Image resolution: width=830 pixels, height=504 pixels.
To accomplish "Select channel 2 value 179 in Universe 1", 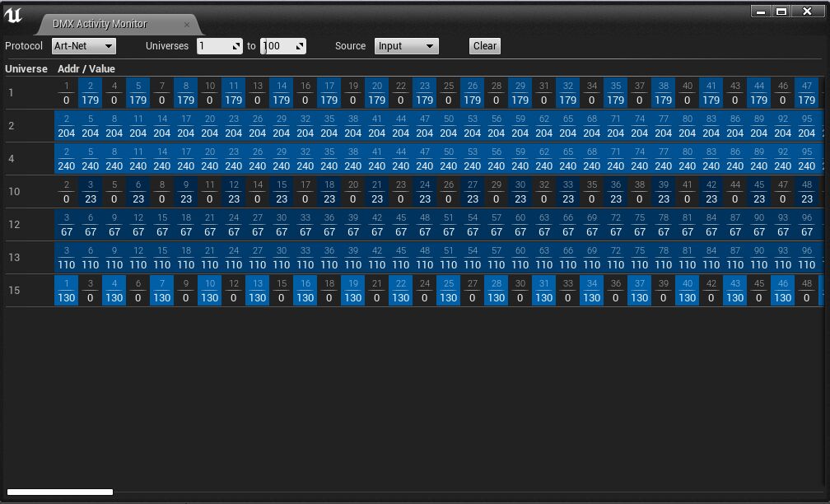I will [x=90, y=93].
